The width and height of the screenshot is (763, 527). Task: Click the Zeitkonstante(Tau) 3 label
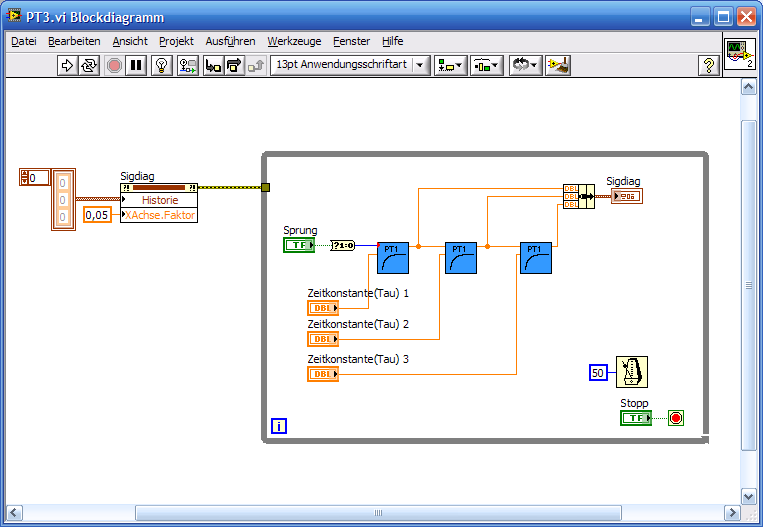click(x=358, y=359)
